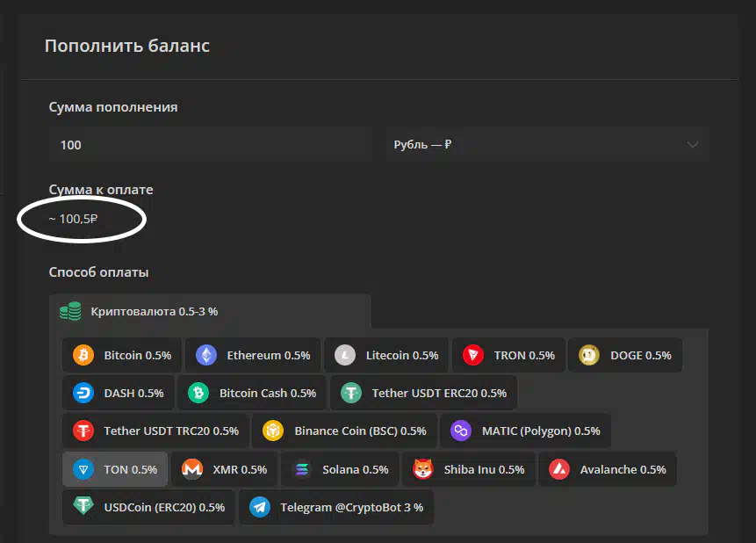The height and width of the screenshot is (543, 756).
Task: Select USDCoin (ERC20) 0.5% option
Action: (149, 507)
